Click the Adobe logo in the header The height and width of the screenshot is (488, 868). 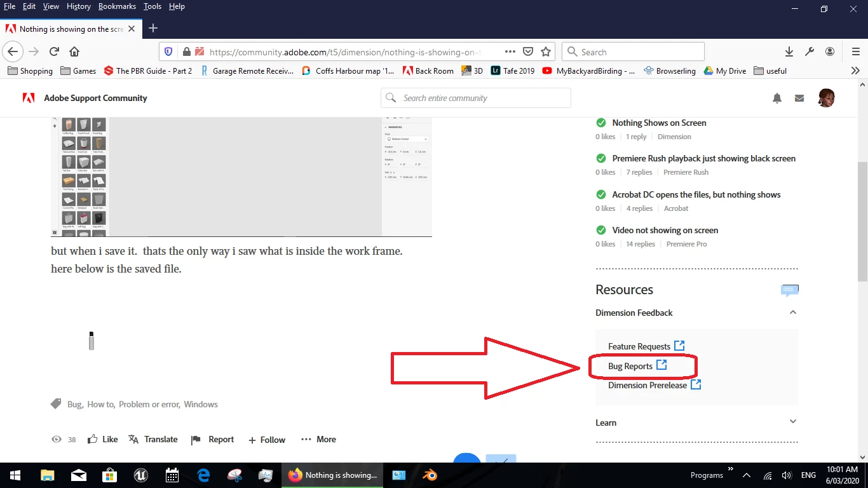point(29,98)
